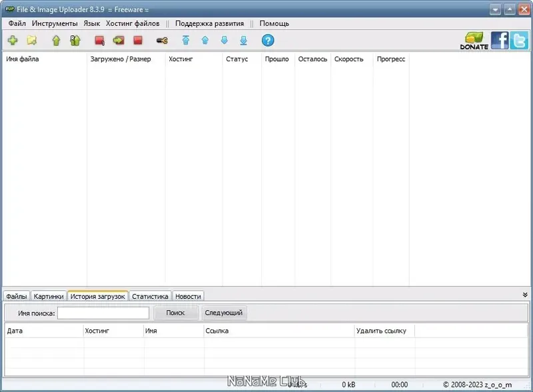This screenshot has height=392, width=533.
Task: Click the Donate icon
Action: point(474,40)
